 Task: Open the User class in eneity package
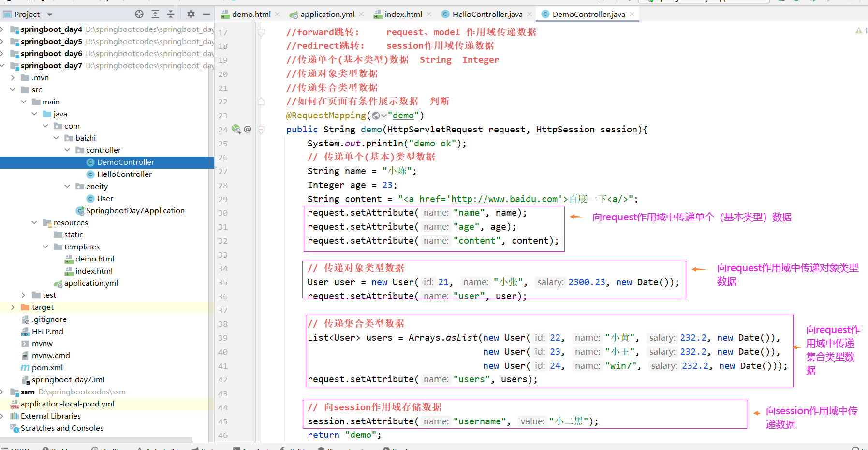coord(105,199)
